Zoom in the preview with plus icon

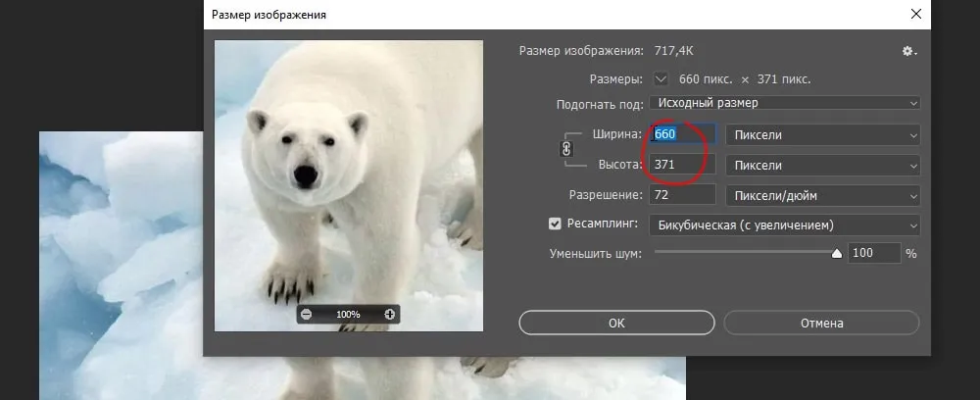[390, 314]
